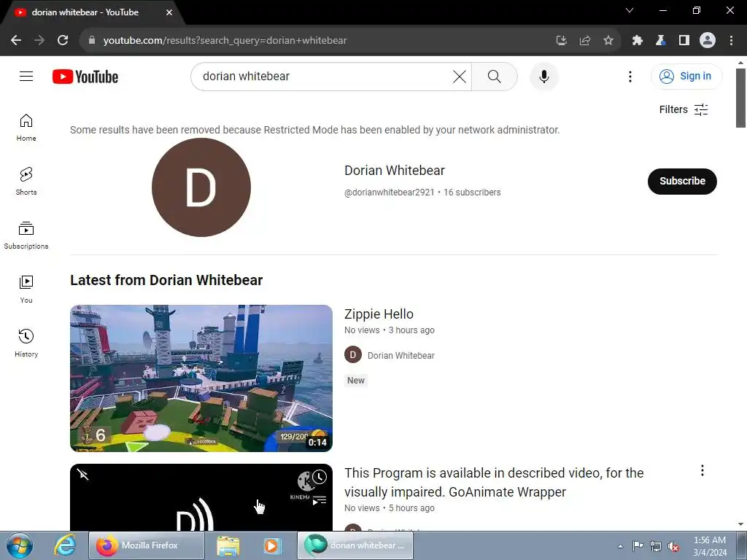Open the Filters options
This screenshot has height=560, width=747.
click(683, 109)
